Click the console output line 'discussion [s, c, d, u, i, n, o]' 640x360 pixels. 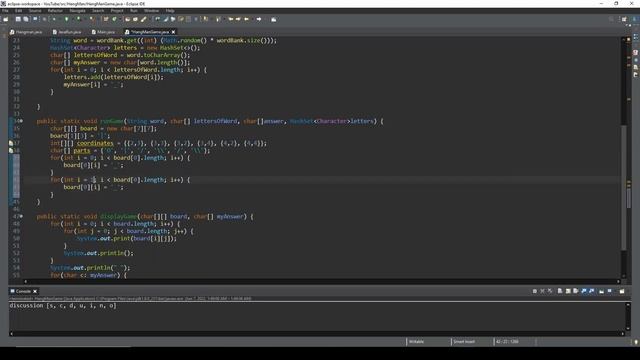pyautogui.click(x=63, y=306)
